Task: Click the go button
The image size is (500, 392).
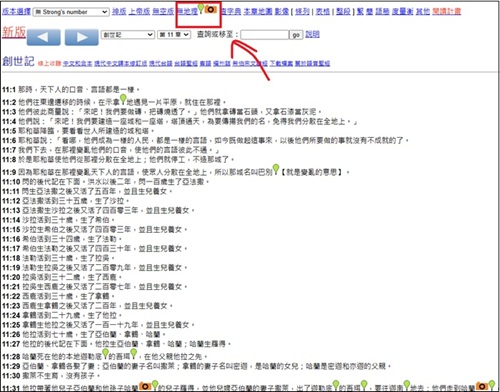Action: (x=296, y=35)
